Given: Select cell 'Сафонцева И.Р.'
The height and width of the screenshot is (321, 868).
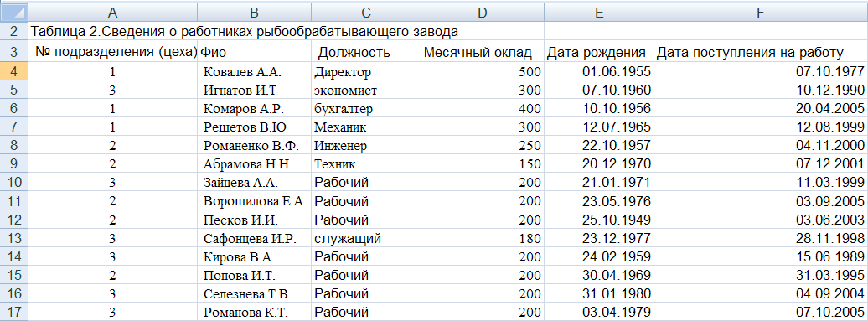Looking at the screenshot, I should pyautogui.click(x=254, y=238).
